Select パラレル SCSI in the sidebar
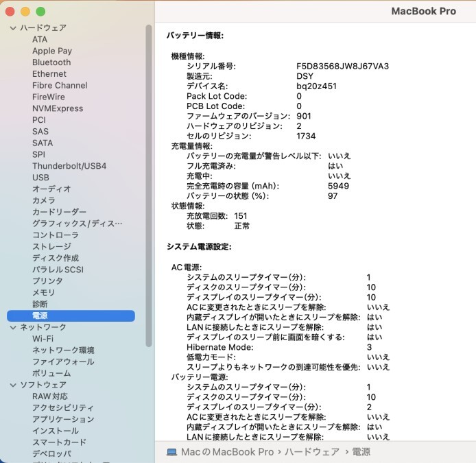Viewport: 476px width, 463px height. point(58,270)
